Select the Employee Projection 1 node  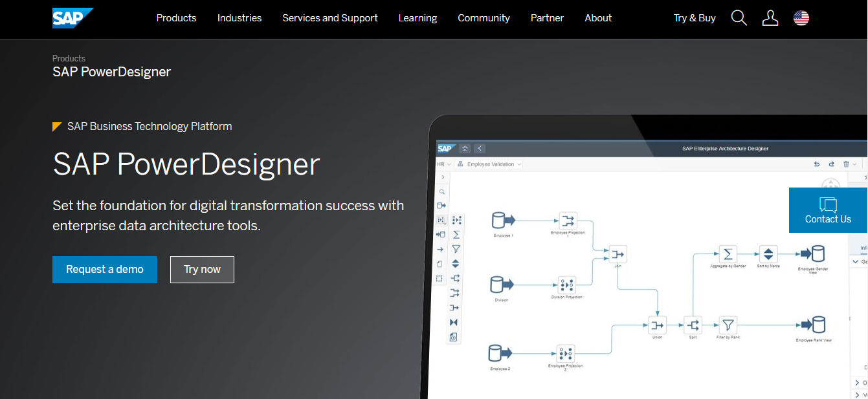[568, 221]
